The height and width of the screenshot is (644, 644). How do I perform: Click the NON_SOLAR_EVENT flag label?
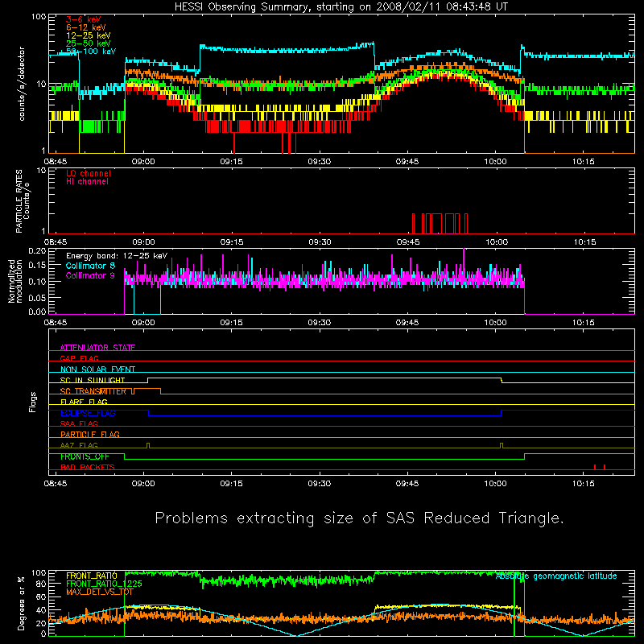coord(97,369)
